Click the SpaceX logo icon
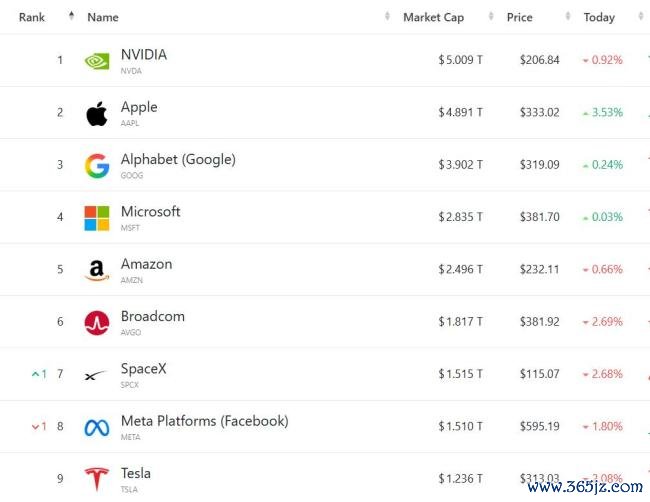 96,376
